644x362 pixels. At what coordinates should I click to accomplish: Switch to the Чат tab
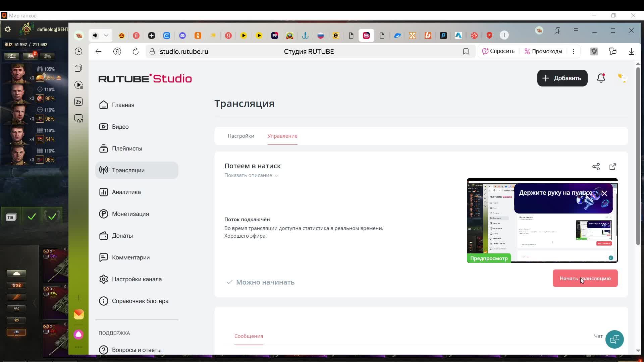click(x=598, y=336)
